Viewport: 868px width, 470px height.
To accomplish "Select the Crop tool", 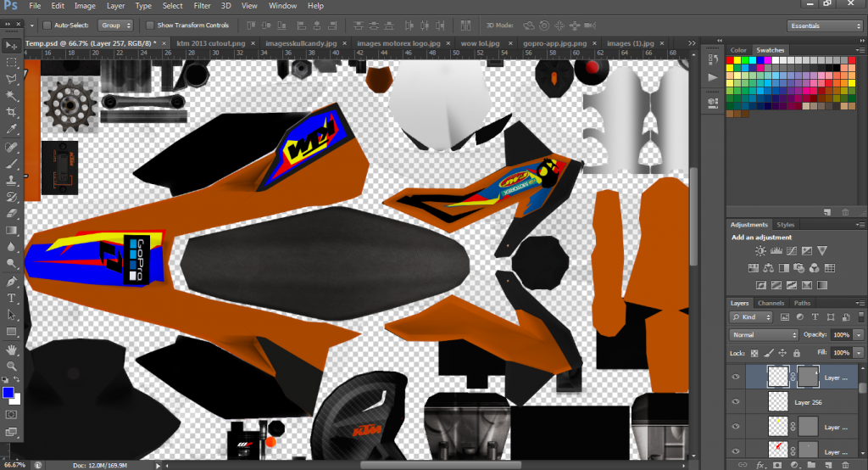I will pos(12,112).
